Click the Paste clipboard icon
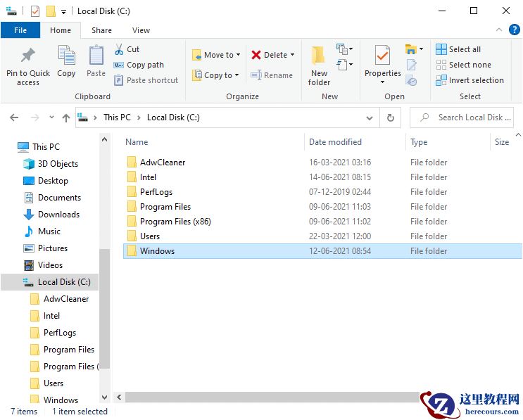 pos(96,56)
